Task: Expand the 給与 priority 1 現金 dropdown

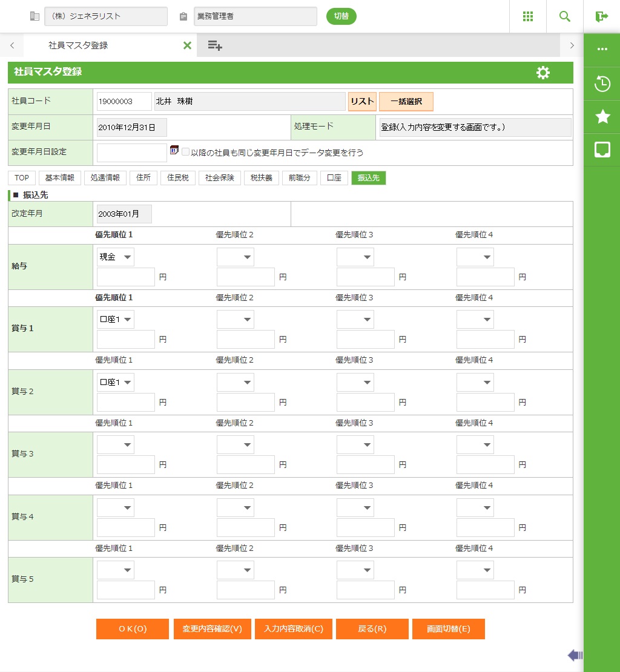Action: tap(116, 257)
